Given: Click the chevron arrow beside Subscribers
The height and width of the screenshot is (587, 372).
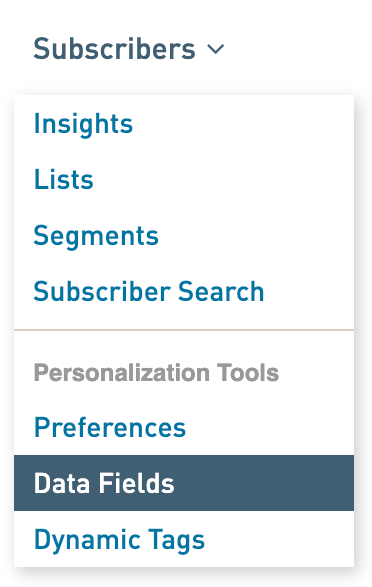Looking at the screenshot, I should click(216, 49).
